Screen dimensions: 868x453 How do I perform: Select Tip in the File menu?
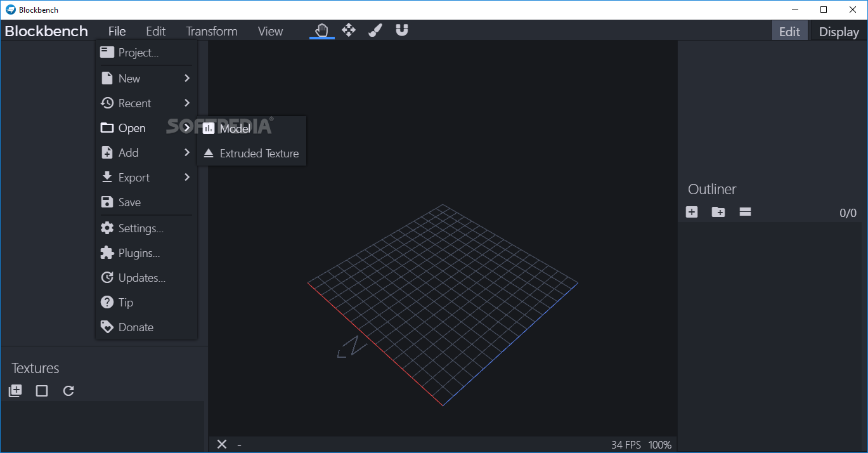point(146,302)
